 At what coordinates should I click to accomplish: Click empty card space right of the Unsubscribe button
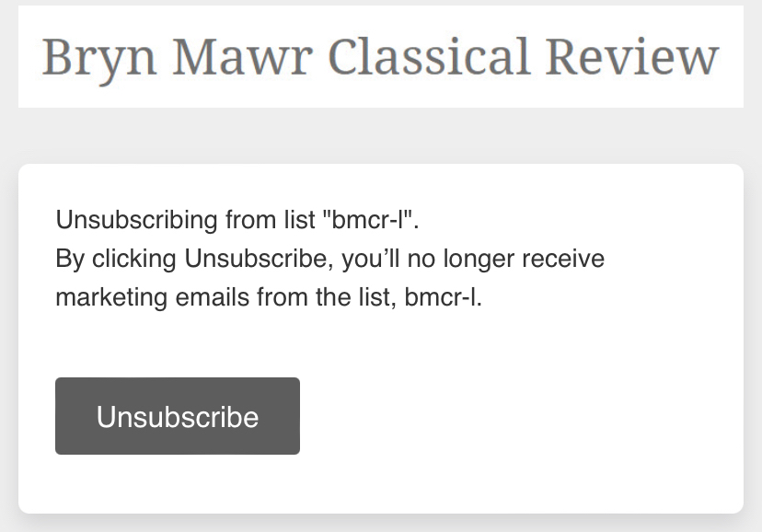515,416
